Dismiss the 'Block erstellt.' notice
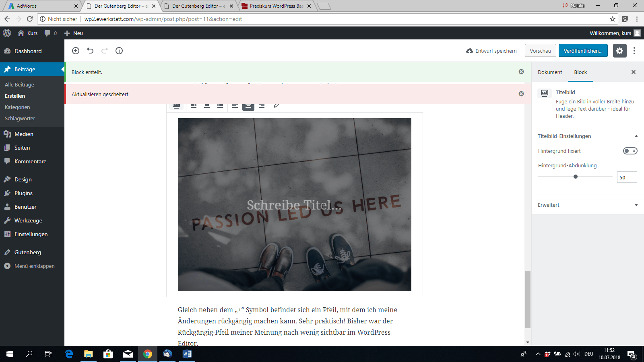This screenshot has height=362, width=644. click(521, 72)
